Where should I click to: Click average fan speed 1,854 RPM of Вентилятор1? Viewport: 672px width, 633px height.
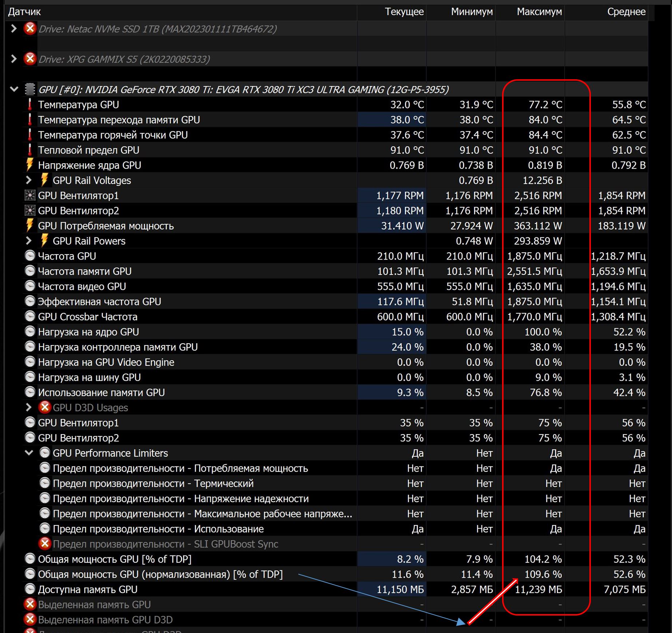click(x=622, y=196)
